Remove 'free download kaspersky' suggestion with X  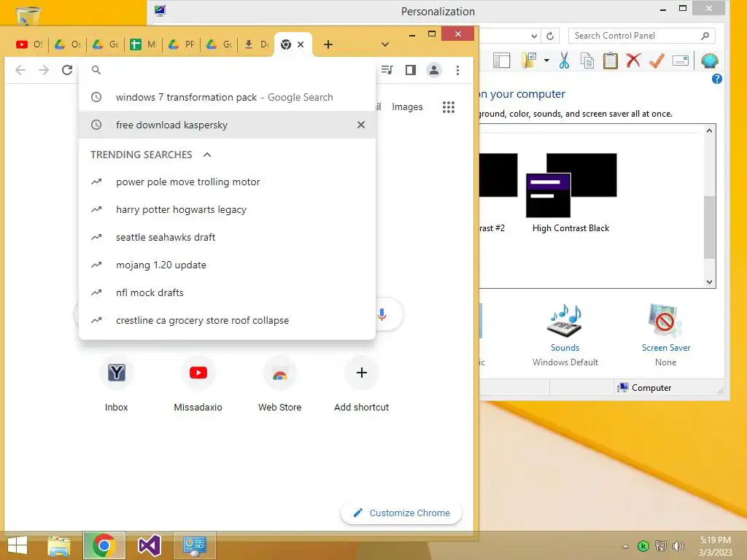(x=361, y=125)
